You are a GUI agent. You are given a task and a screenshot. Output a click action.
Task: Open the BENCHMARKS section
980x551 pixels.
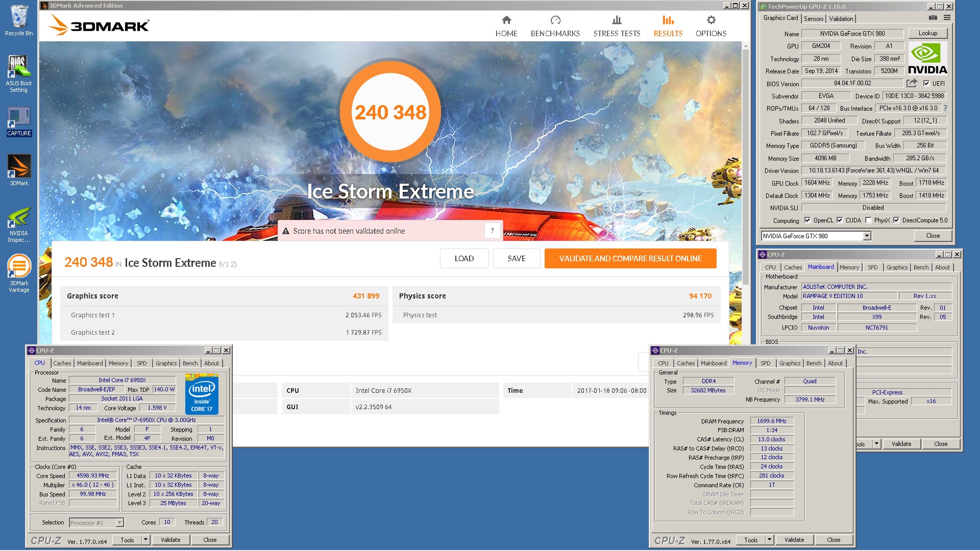[555, 26]
